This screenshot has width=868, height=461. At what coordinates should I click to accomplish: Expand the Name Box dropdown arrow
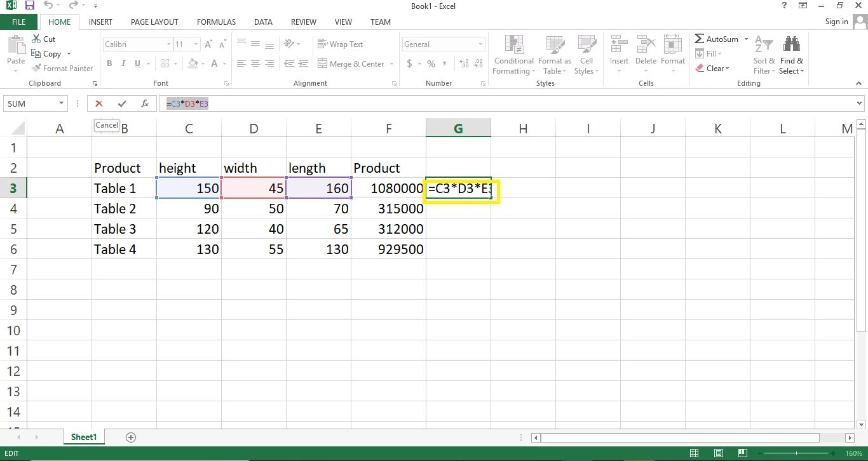[62, 104]
